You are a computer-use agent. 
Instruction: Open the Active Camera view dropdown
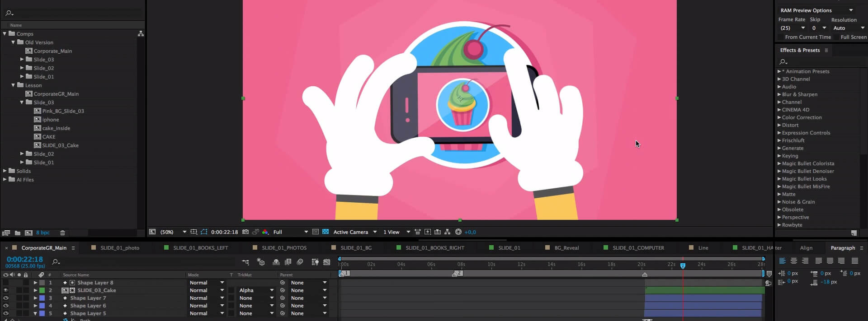point(355,232)
